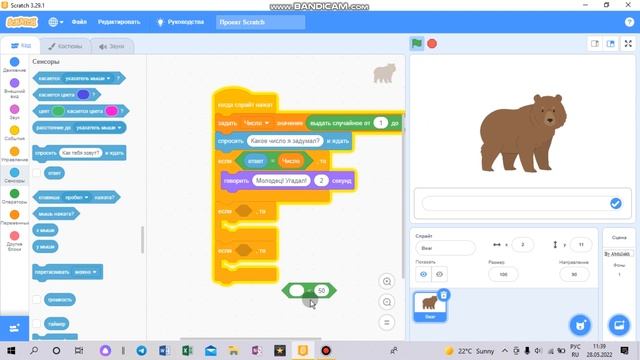Open the My Blocks category circle

(x=14, y=236)
